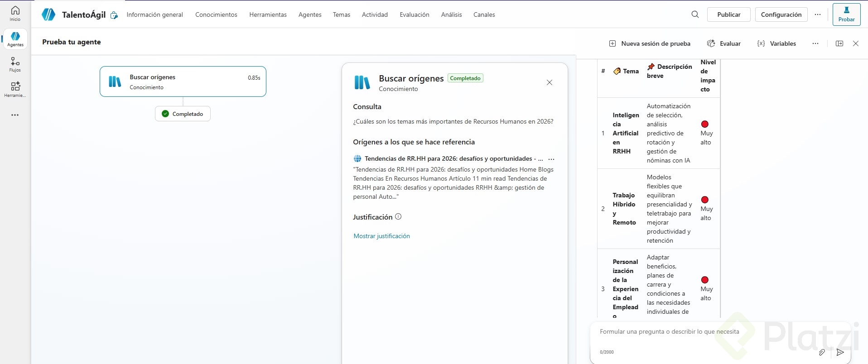Image resolution: width=868 pixels, height=364 pixels.
Task: Start a Nueva sesión de prueba
Action: point(650,43)
